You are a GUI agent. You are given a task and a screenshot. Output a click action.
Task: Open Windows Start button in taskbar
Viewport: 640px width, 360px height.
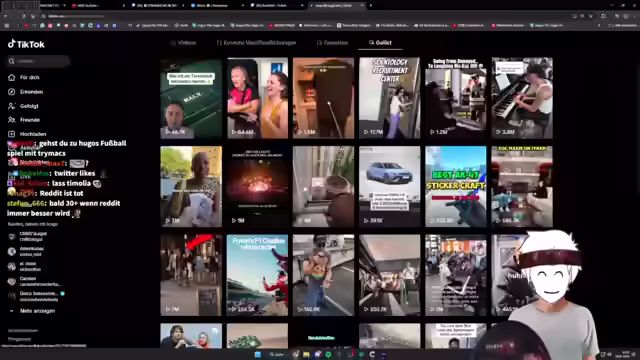(x=258, y=354)
